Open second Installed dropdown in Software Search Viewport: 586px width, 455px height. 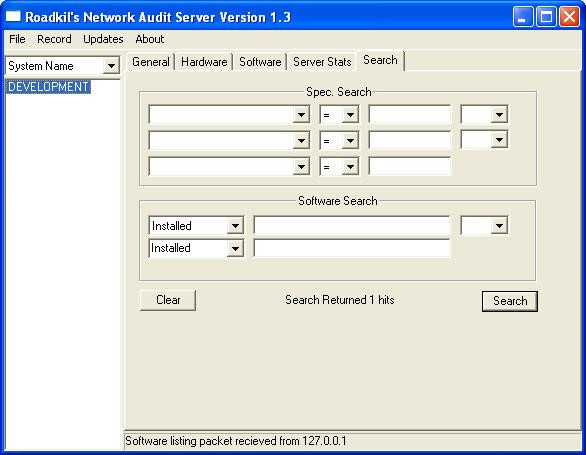235,248
